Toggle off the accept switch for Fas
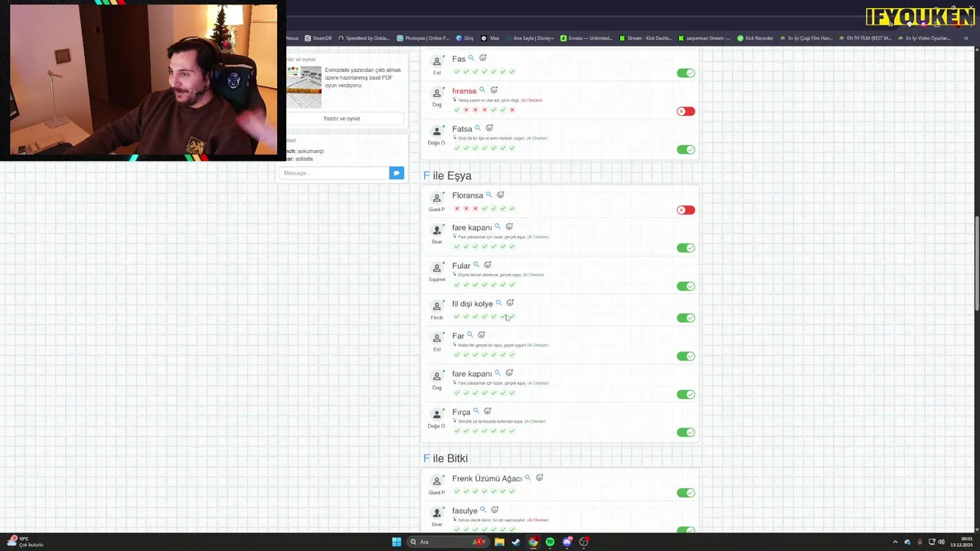 686,73
